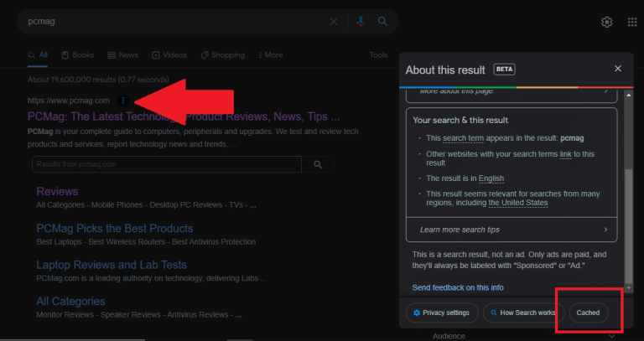
Task: Open Google settings gear
Action: [x=606, y=22]
